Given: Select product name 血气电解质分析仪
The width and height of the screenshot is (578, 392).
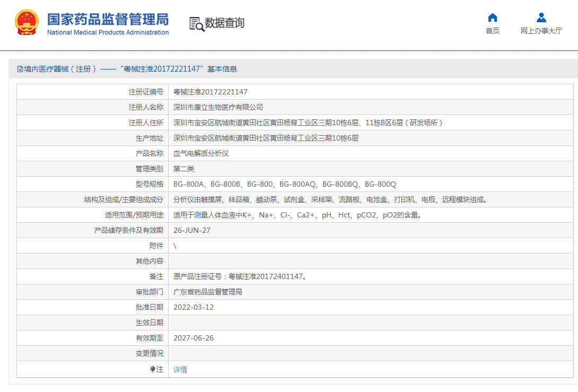Looking at the screenshot, I should coord(201,153).
